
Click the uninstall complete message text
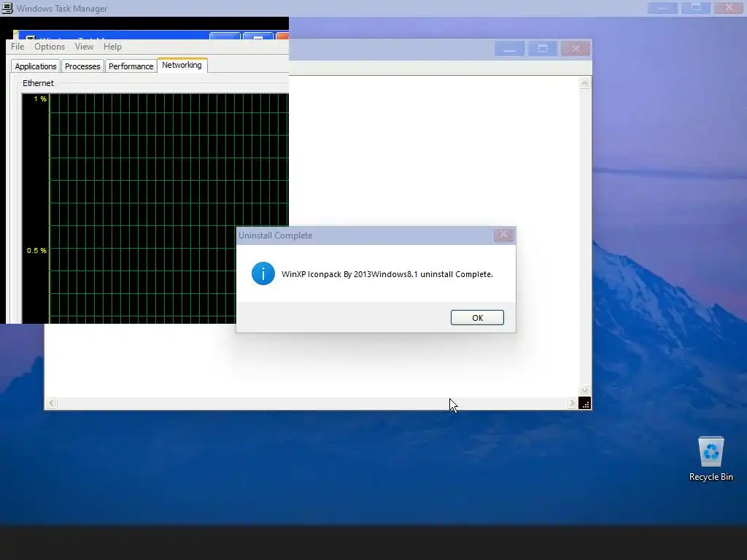[x=387, y=274]
